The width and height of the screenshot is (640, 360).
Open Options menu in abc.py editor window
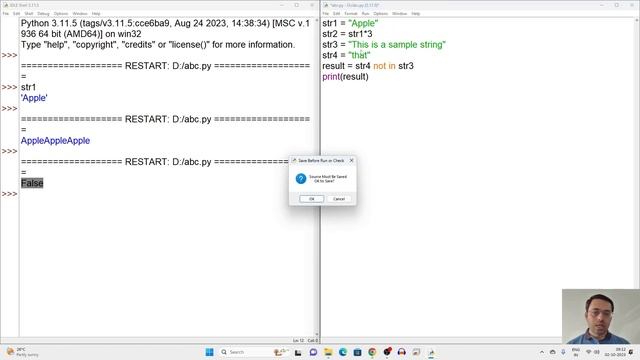[380, 13]
